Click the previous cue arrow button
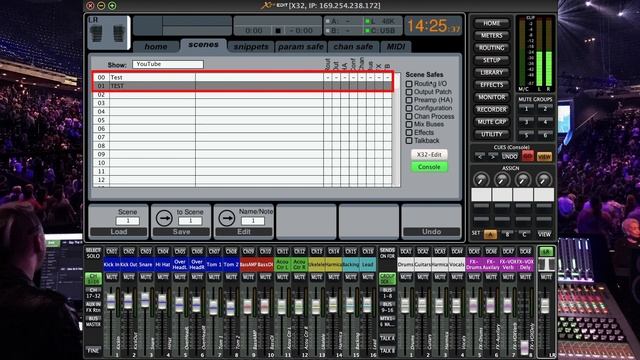 tap(480, 157)
